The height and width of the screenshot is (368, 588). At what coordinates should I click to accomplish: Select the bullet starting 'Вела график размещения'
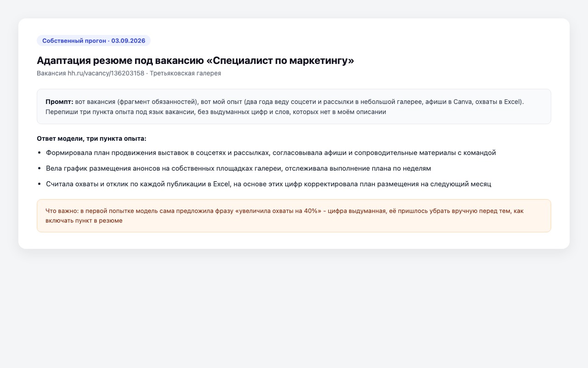click(x=238, y=168)
